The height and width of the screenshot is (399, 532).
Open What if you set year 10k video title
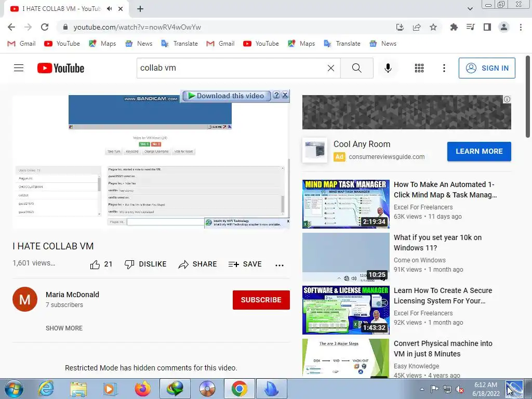(437, 243)
